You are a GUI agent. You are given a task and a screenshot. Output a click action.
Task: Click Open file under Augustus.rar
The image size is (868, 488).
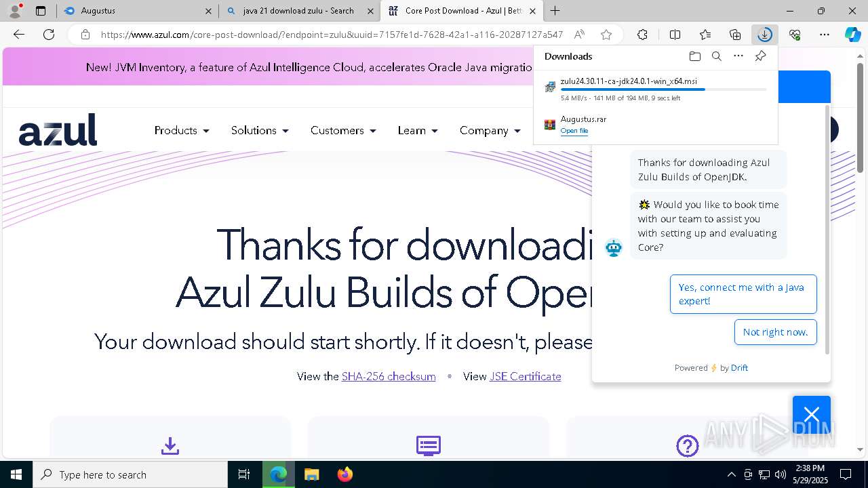click(574, 131)
